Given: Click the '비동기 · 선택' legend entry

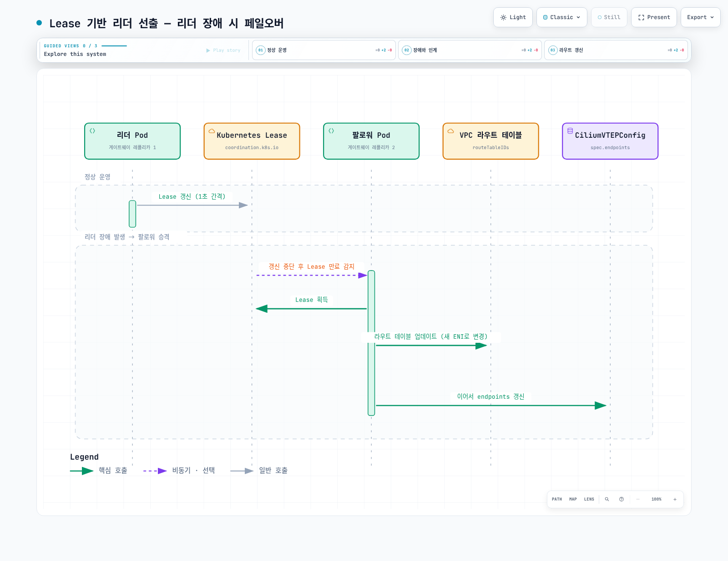Looking at the screenshot, I should 179,471.
